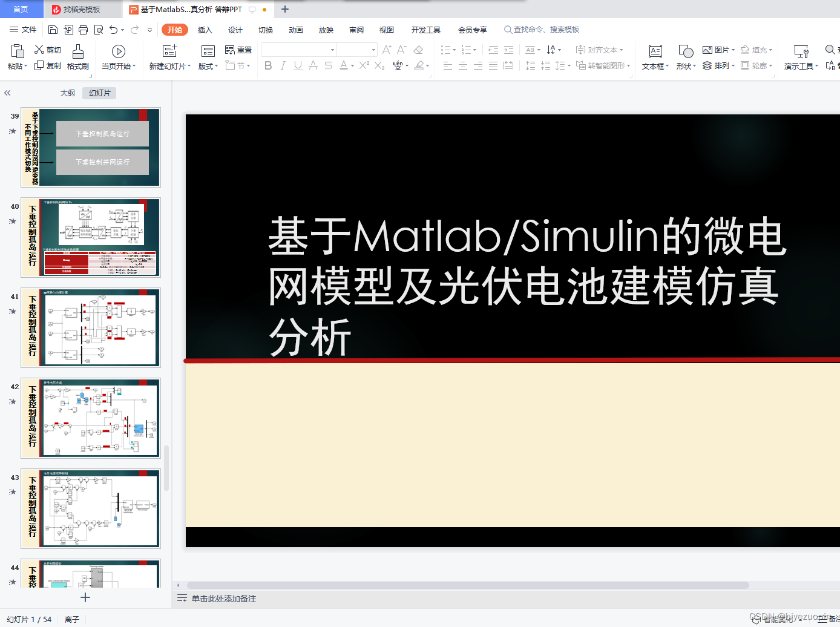840x627 pixels.
Task: Open a new document tab
Action: 285,9
